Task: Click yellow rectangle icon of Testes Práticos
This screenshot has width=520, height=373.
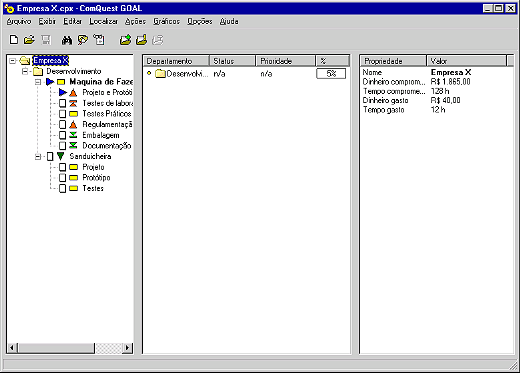Action: pos(73,114)
